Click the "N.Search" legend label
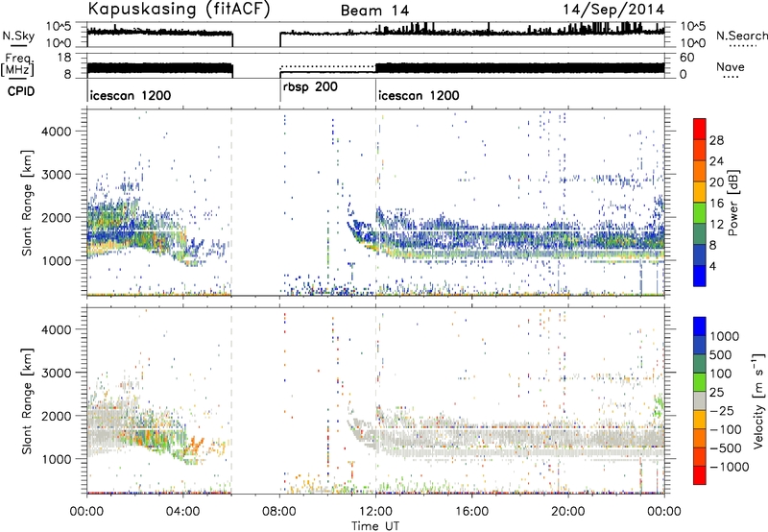 click(741, 36)
